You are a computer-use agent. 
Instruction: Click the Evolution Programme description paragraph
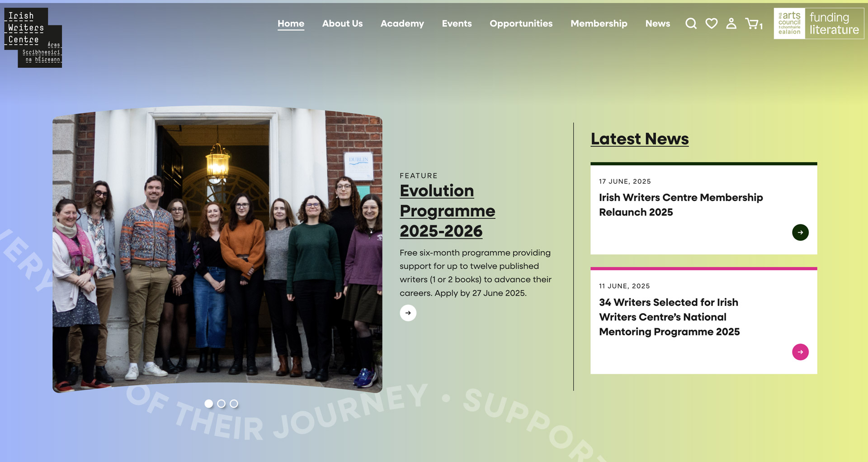(476, 273)
